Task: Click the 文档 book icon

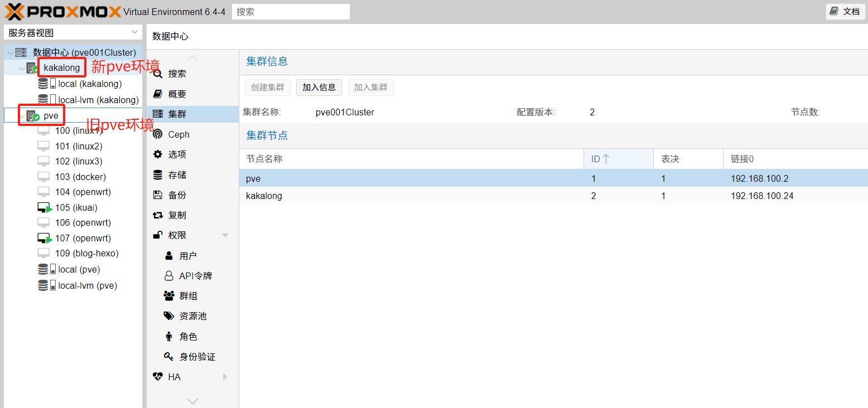Action: pos(834,11)
